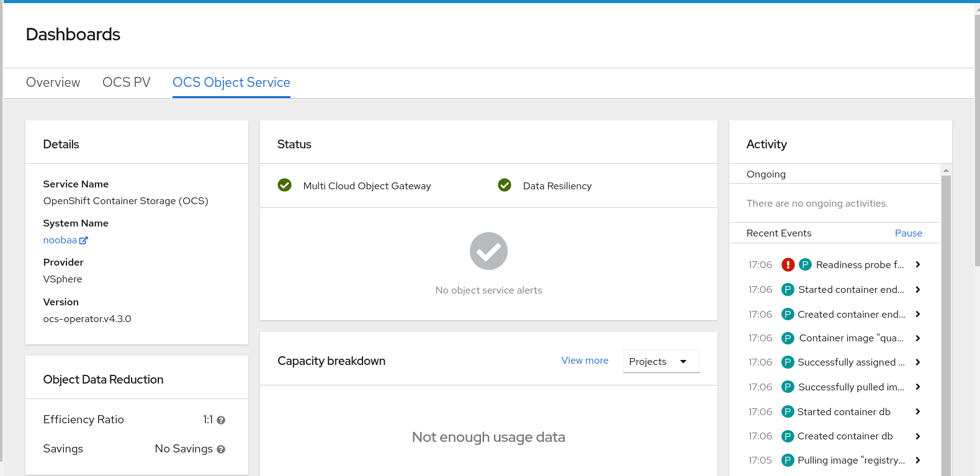The width and height of the screenshot is (980, 476).
Task: Expand the Started container end... event
Action: (x=918, y=289)
